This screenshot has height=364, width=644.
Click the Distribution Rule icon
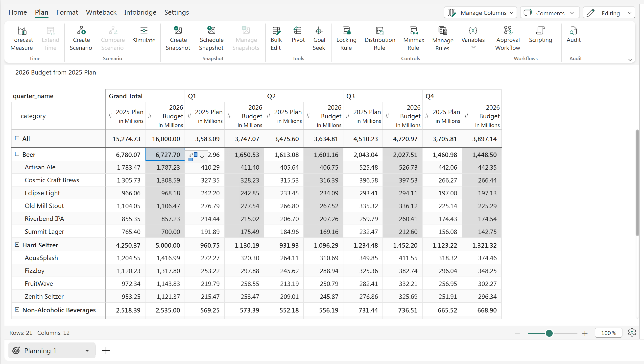(x=380, y=31)
